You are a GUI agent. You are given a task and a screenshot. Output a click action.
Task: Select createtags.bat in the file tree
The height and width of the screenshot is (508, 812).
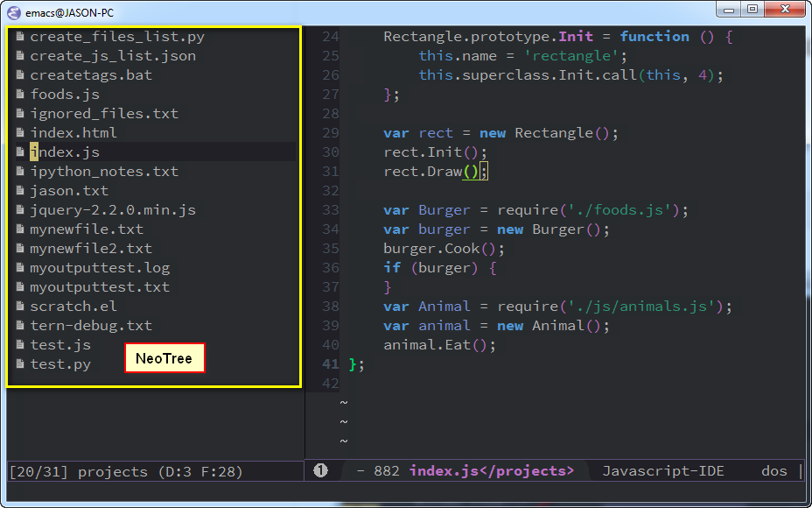[x=91, y=75]
